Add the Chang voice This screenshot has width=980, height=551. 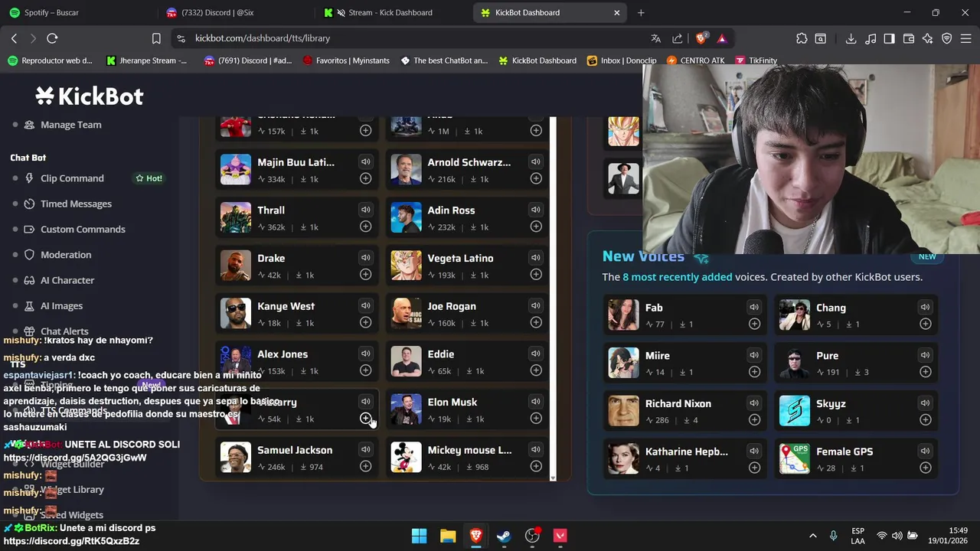(x=925, y=324)
